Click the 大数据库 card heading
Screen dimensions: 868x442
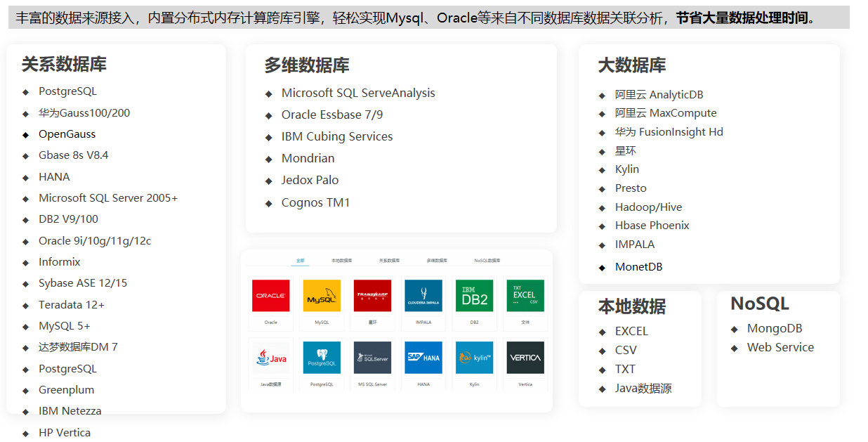click(632, 65)
